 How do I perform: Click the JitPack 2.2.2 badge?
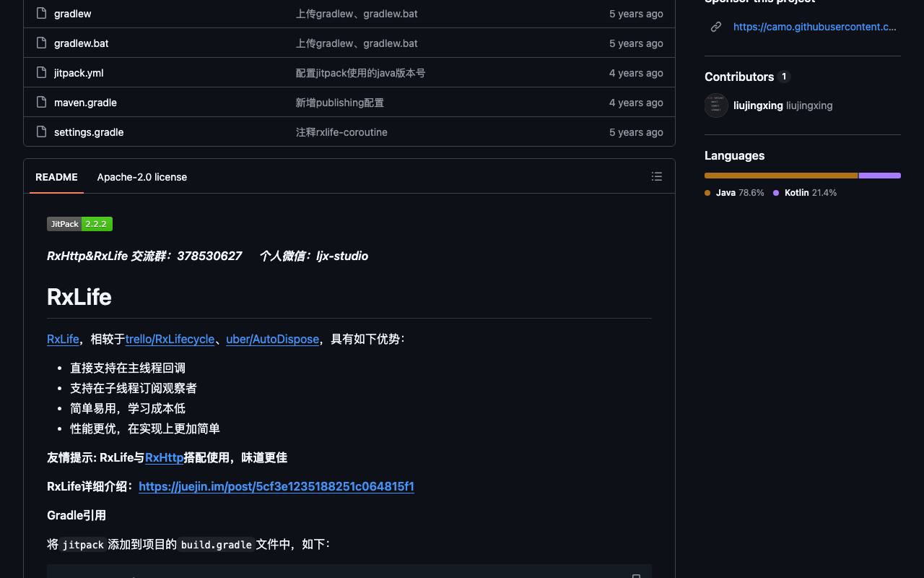click(x=79, y=224)
